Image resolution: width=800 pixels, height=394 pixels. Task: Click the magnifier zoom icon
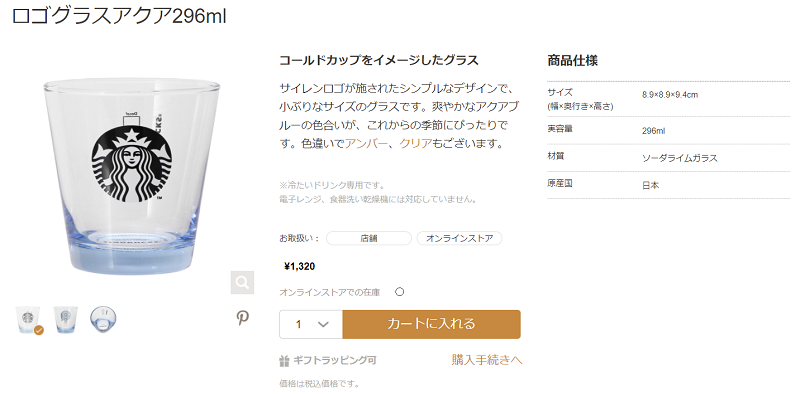click(242, 282)
